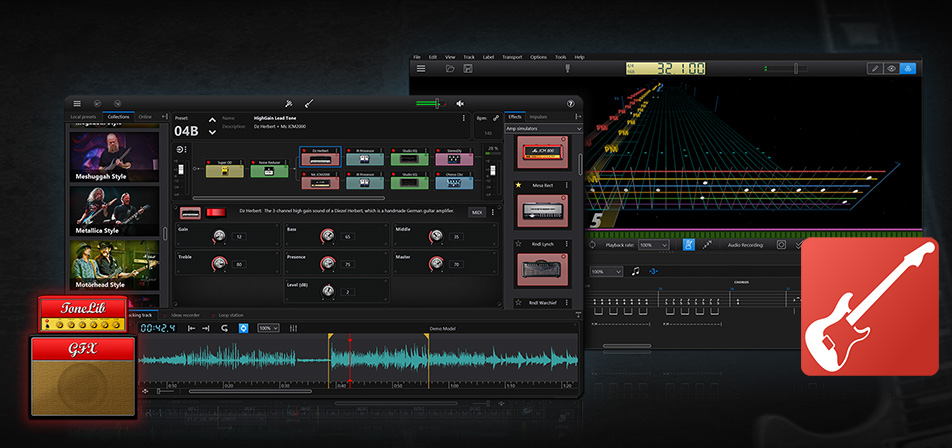
Task: Select the Motorhead Style collection
Action: 115,265
